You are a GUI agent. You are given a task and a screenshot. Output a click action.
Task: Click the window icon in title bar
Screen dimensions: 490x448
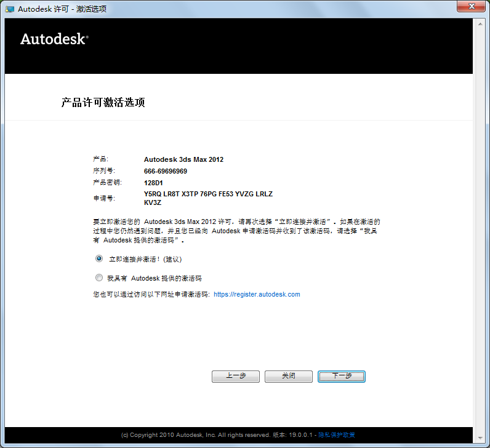(9, 9)
